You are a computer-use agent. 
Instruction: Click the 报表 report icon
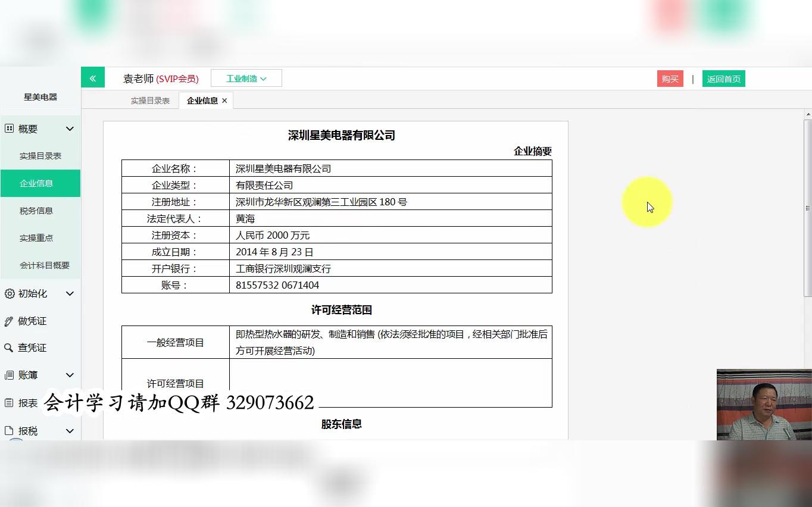(9, 403)
